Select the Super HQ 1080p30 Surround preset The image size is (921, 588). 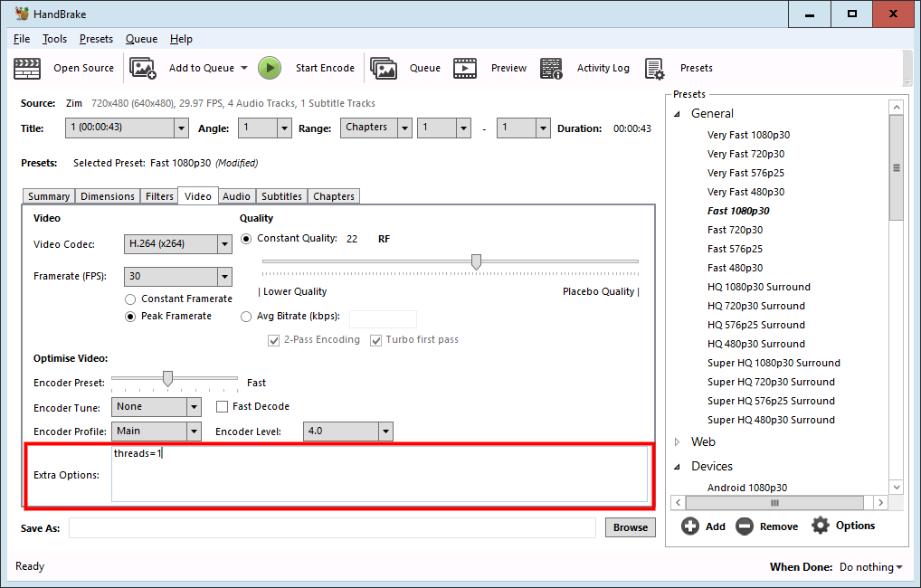click(x=774, y=363)
